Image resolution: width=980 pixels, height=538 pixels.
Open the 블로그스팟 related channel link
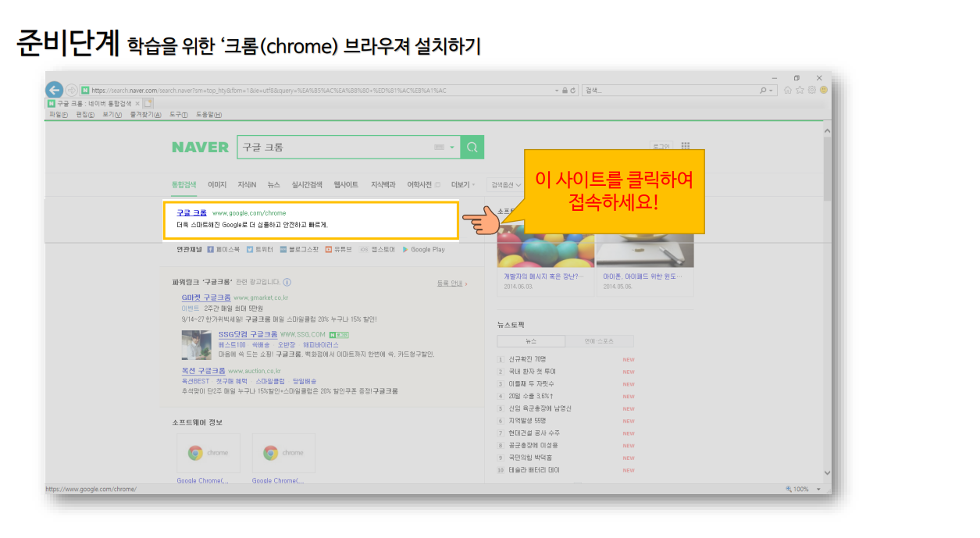[x=299, y=250]
